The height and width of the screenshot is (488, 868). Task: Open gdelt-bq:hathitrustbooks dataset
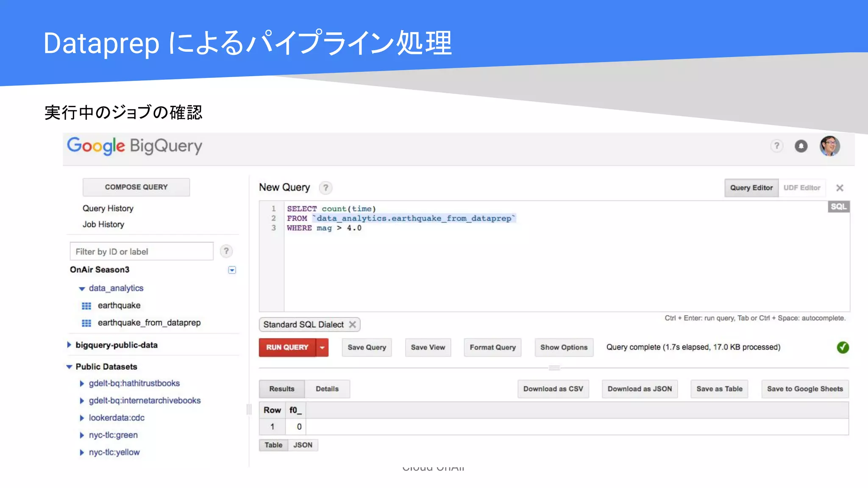point(134,383)
